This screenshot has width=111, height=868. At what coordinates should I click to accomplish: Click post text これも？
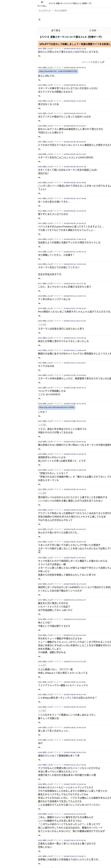coord(43,412)
